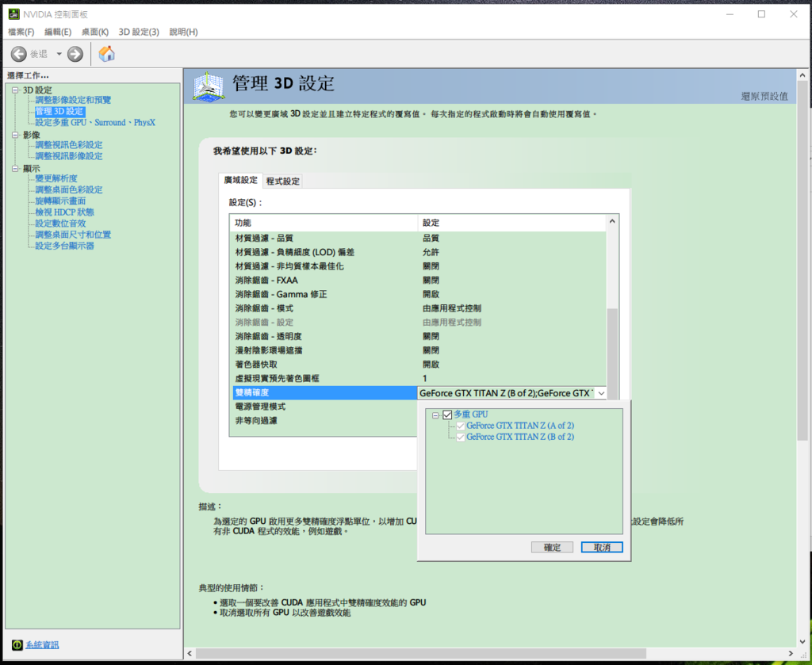
Task: Open the back history dropdown arrow
Action: click(x=59, y=54)
